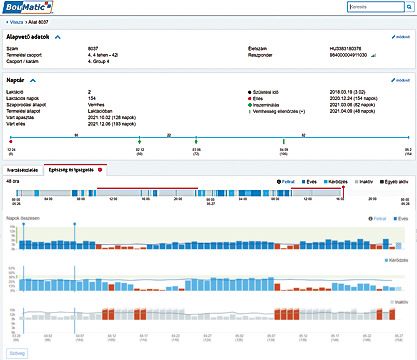The height and width of the screenshot is (360, 417).
Task: Click life number HU3383180378
Action: [345, 49]
